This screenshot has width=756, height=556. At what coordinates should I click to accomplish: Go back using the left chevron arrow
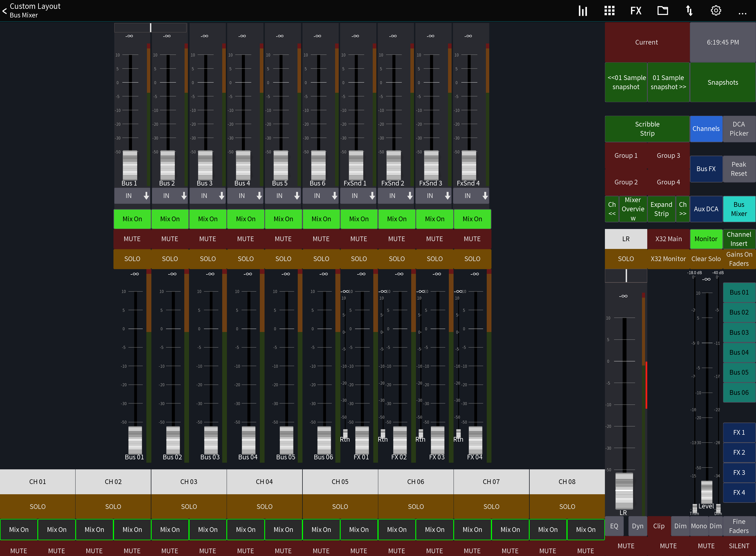click(5, 11)
